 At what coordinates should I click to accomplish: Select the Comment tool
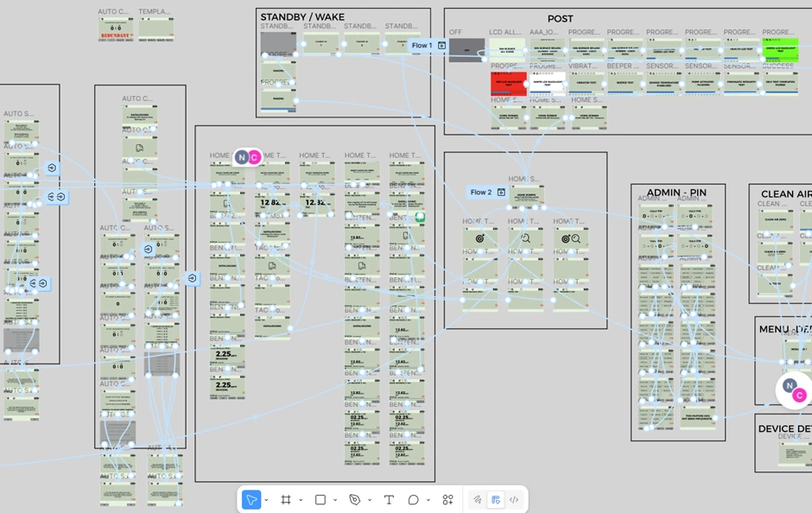coord(413,499)
